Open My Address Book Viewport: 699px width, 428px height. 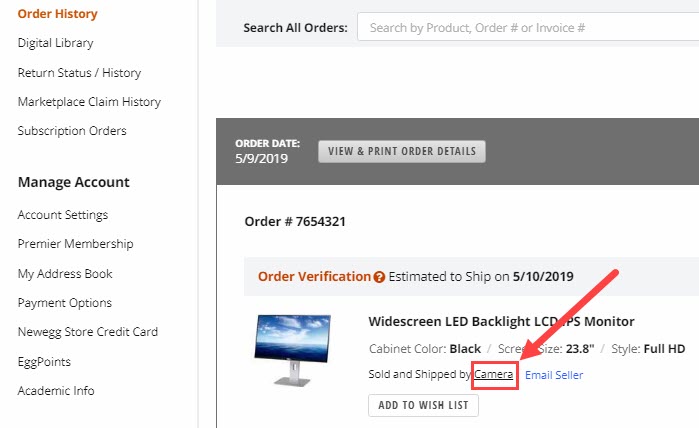(65, 274)
